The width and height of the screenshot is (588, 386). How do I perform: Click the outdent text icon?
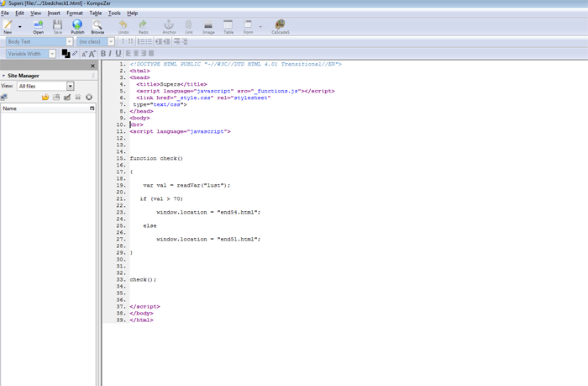point(166,42)
